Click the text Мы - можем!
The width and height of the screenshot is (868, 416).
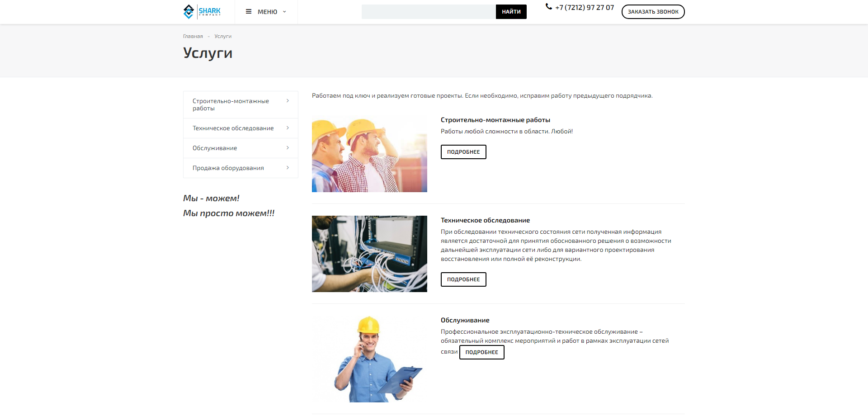[x=211, y=198]
